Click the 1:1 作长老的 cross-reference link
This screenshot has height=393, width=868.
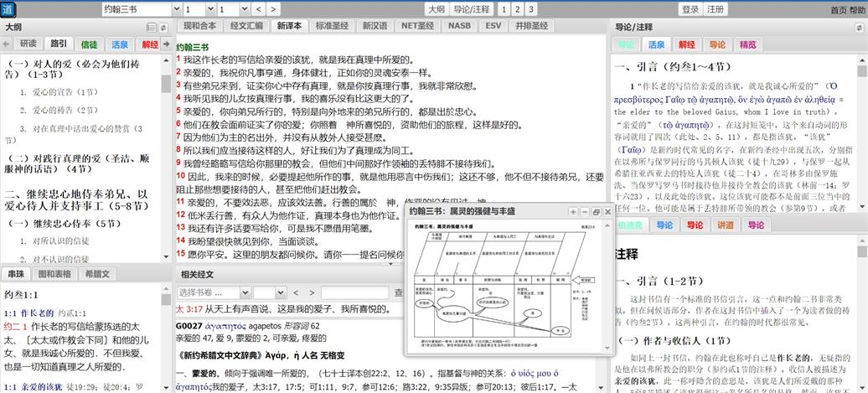[28, 313]
